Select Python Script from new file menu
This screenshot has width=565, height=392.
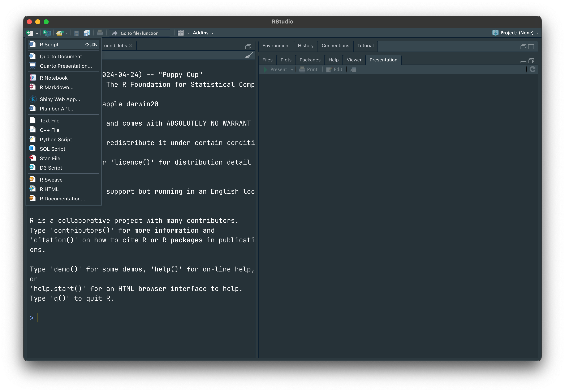pos(56,140)
